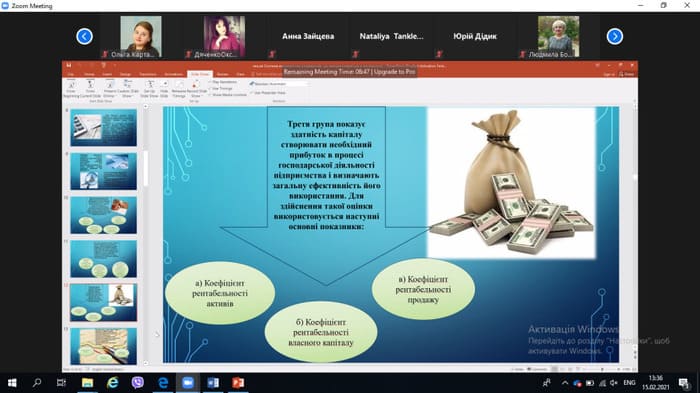Open the Transitions ribbon tab
The image size is (700, 393).
pos(148,74)
